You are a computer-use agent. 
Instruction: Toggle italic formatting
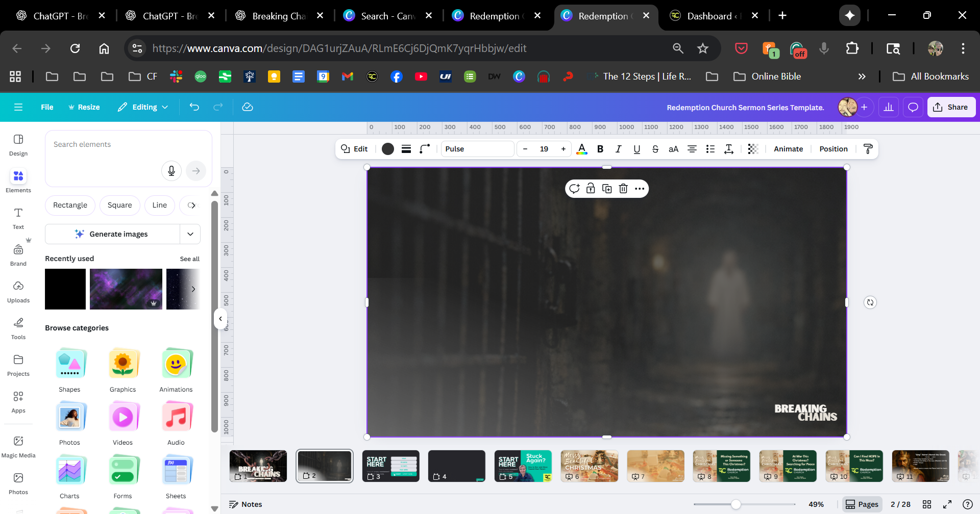tap(619, 149)
